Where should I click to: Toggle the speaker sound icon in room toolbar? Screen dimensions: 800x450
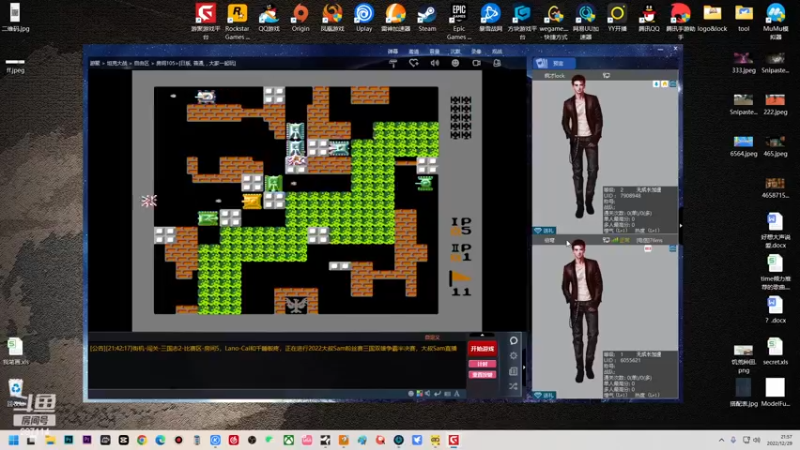(x=435, y=63)
